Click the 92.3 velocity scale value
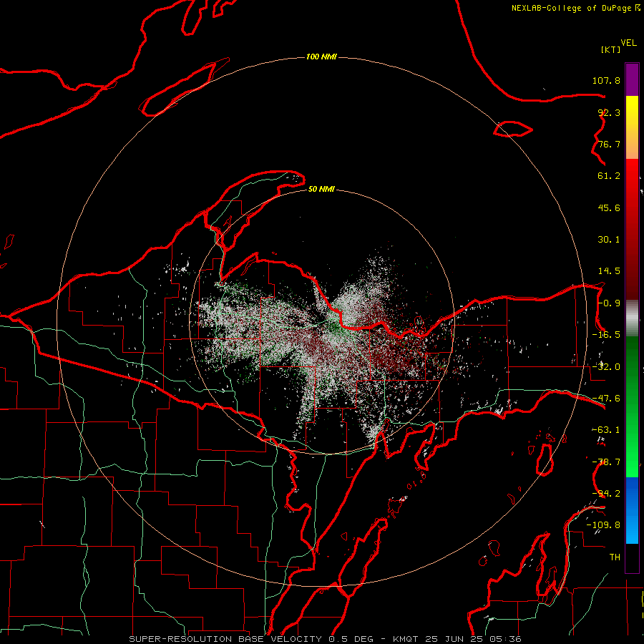The width and height of the screenshot is (644, 644). tap(609, 112)
